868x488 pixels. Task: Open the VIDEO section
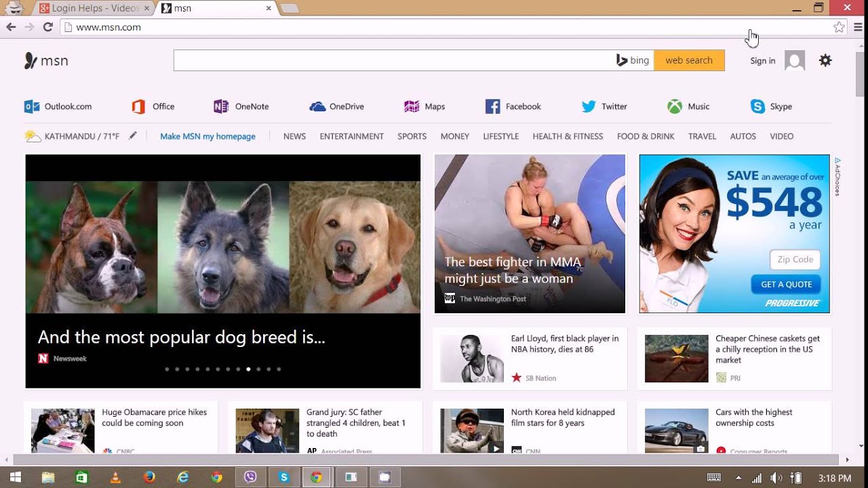tap(782, 136)
